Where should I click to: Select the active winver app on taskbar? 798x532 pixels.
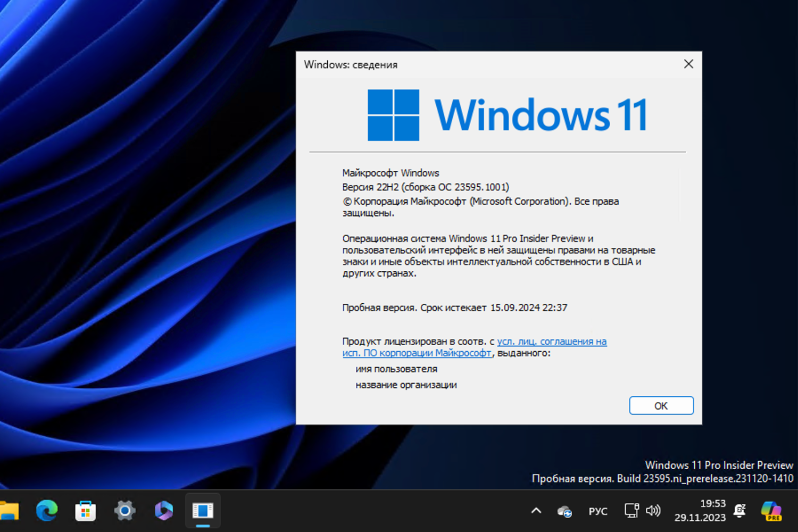pyautogui.click(x=202, y=511)
